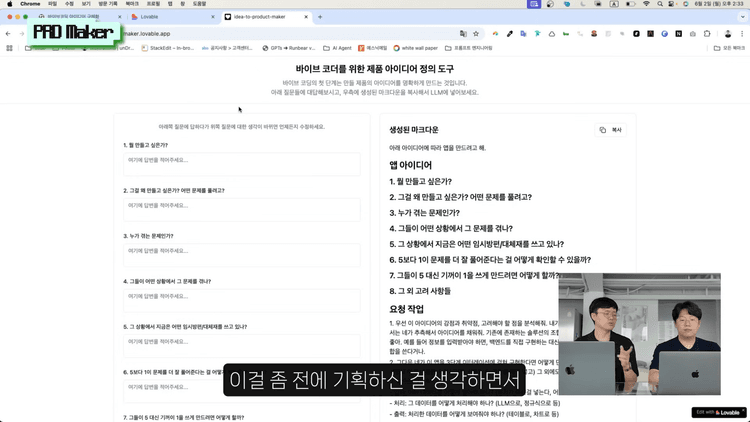Open a new tab with the plus button
The image size is (750, 422).
point(320,17)
